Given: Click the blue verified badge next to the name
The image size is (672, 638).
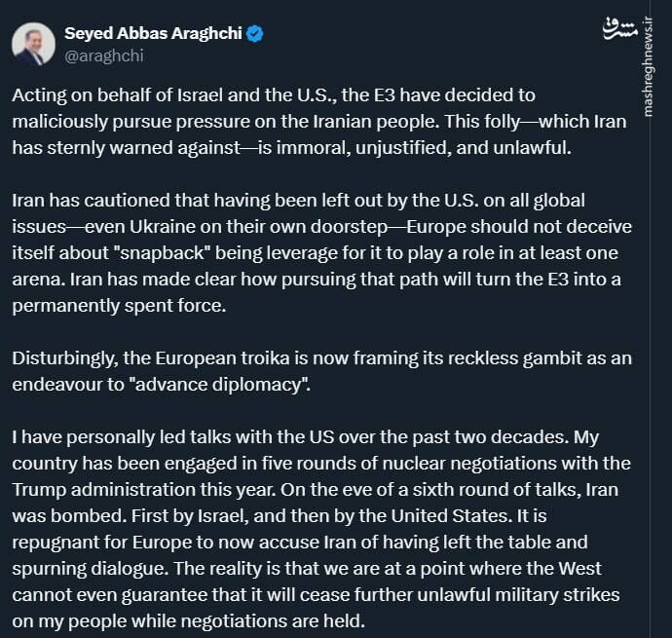Looking at the screenshot, I should coord(255,34).
